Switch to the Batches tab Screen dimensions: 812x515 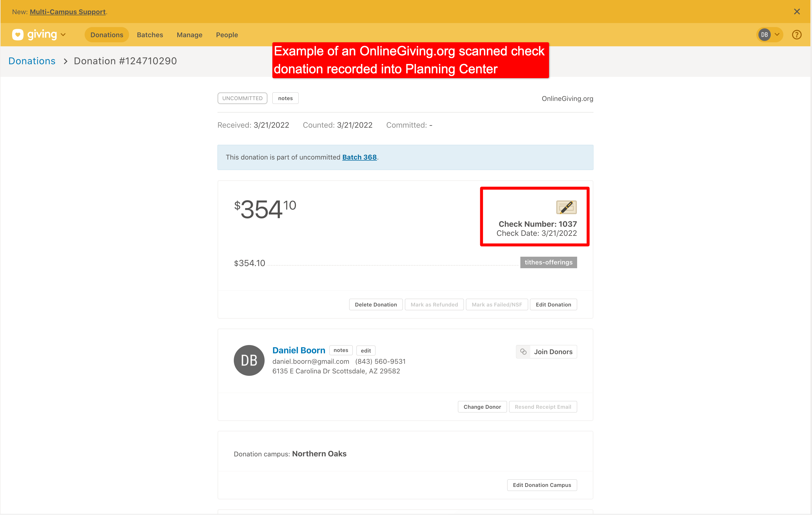point(150,35)
